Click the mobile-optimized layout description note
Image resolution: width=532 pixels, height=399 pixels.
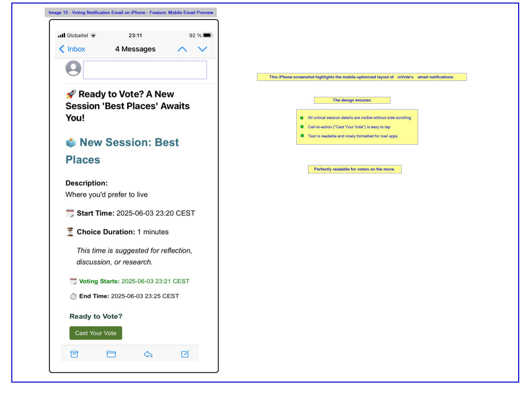click(x=362, y=77)
